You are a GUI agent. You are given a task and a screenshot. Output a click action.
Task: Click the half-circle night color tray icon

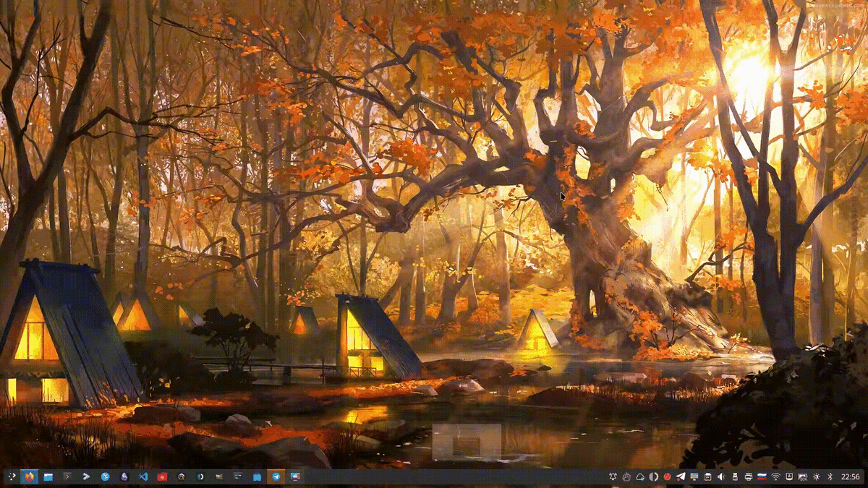pyautogui.click(x=653, y=476)
